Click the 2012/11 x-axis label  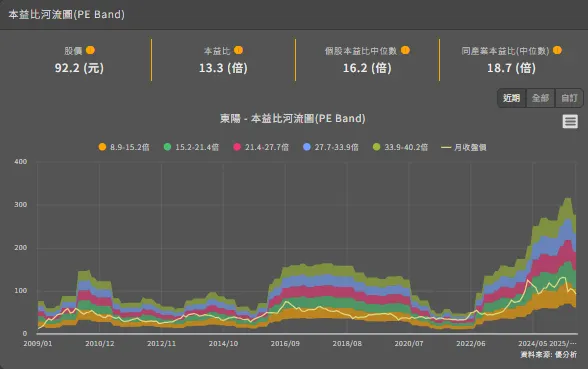pyautogui.click(x=161, y=344)
